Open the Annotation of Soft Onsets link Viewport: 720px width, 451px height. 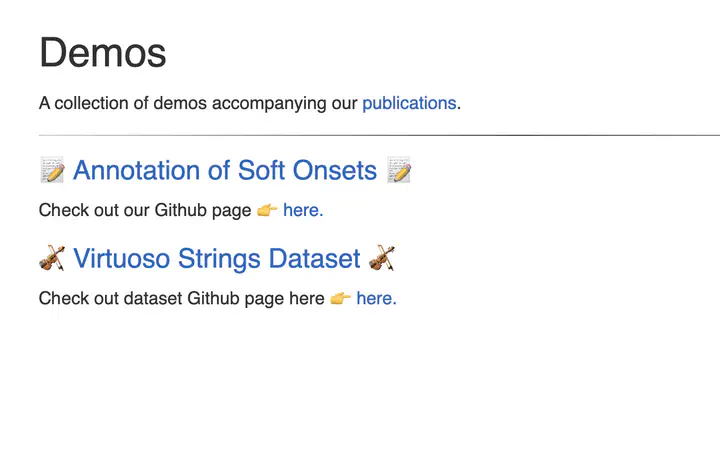[225, 171]
